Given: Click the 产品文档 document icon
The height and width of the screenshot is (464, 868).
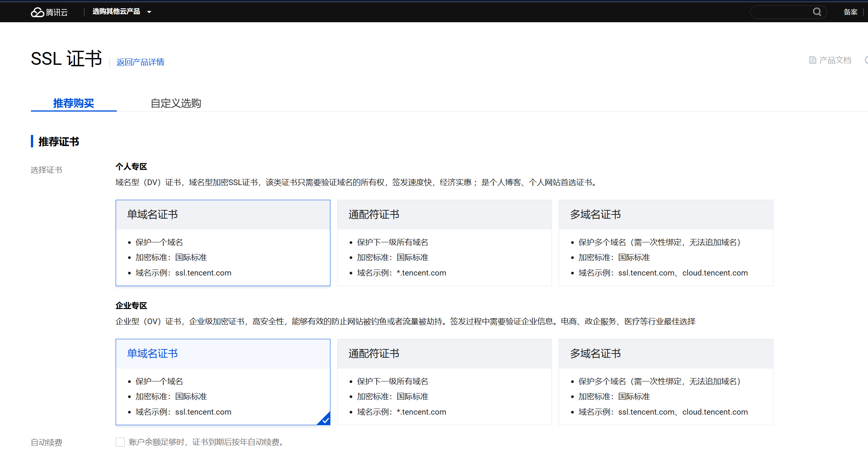Looking at the screenshot, I should (813, 60).
